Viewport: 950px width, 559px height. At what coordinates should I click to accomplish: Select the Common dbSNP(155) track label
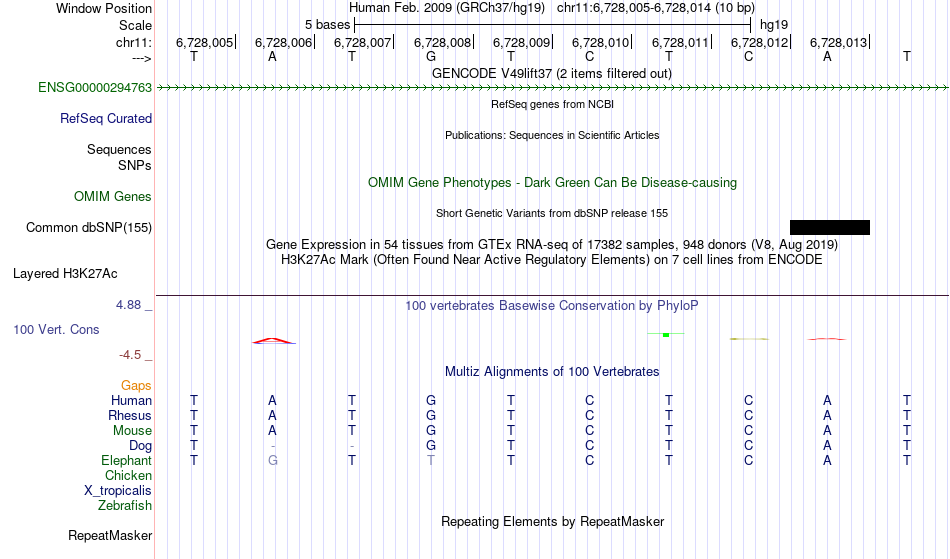(x=89, y=228)
